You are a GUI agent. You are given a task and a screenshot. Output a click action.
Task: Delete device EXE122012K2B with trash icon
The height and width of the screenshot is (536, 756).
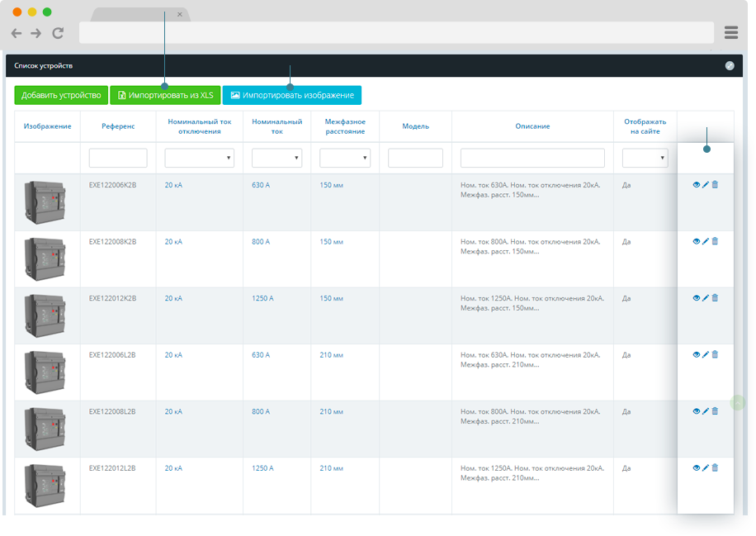pyautogui.click(x=715, y=297)
